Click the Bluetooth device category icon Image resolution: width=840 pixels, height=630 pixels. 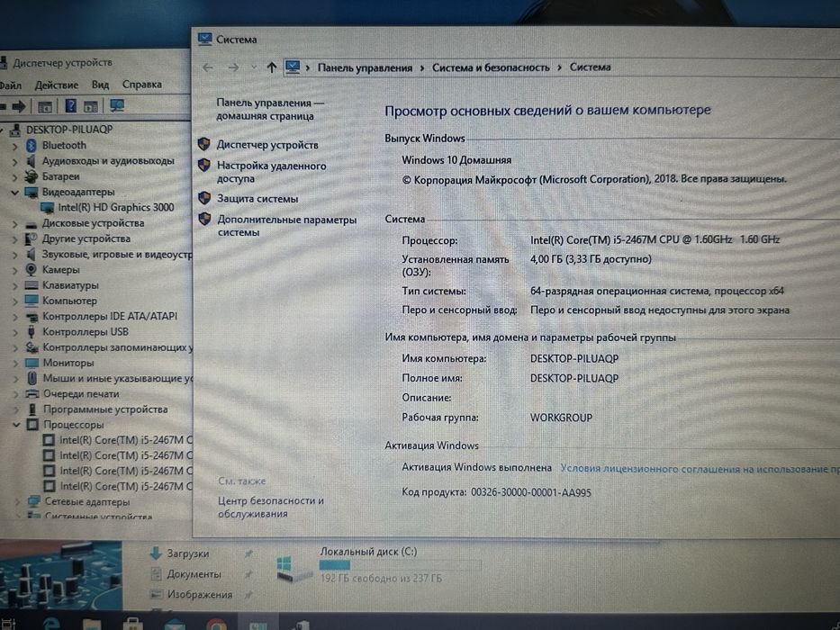point(32,145)
